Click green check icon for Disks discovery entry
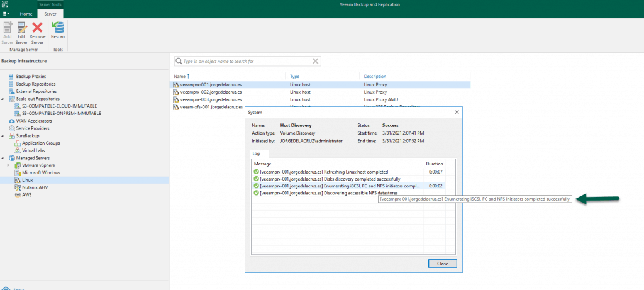 [257, 179]
